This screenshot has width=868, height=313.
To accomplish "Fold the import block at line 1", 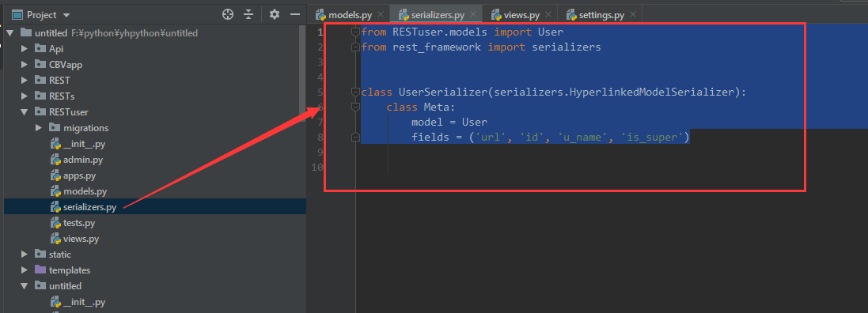I will coord(355,32).
